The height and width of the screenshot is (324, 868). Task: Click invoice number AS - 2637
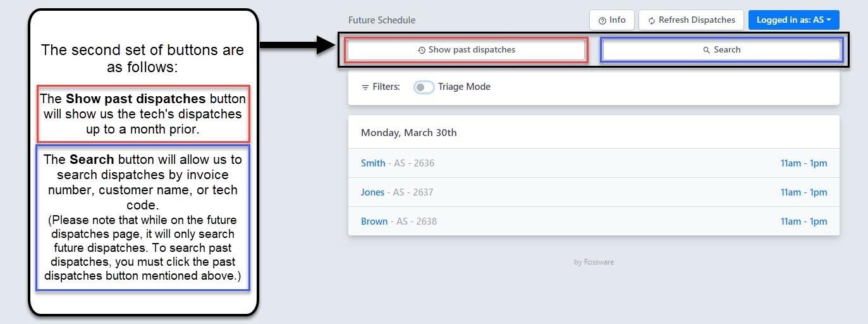pyautogui.click(x=413, y=192)
